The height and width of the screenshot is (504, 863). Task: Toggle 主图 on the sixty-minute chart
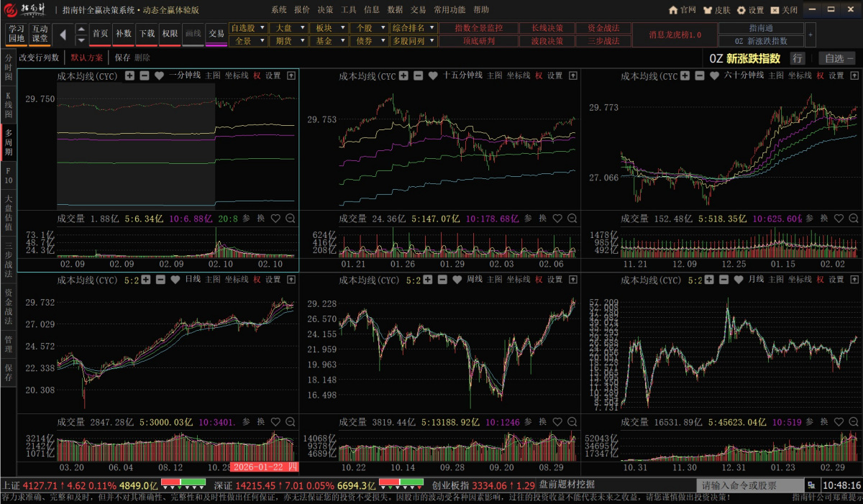pyautogui.click(x=776, y=75)
